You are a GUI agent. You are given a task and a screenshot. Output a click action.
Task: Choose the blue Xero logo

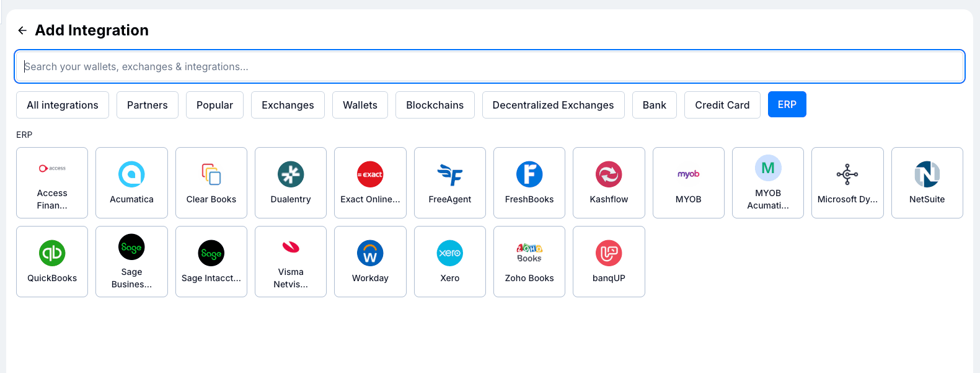click(x=450, y=253)
